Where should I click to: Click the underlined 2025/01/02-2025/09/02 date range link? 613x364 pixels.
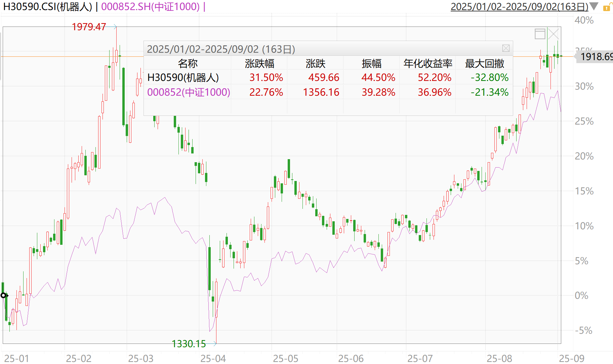coord(519,7)
